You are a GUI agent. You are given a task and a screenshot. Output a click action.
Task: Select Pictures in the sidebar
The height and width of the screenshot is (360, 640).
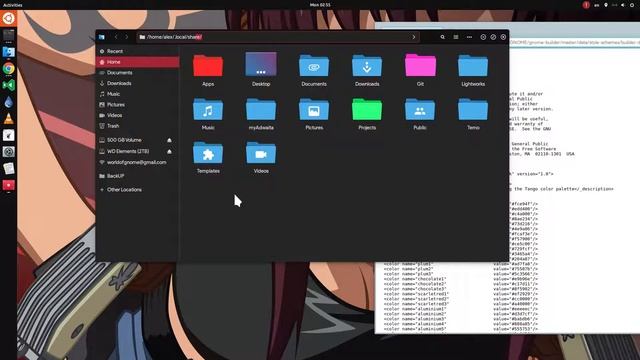138,104
